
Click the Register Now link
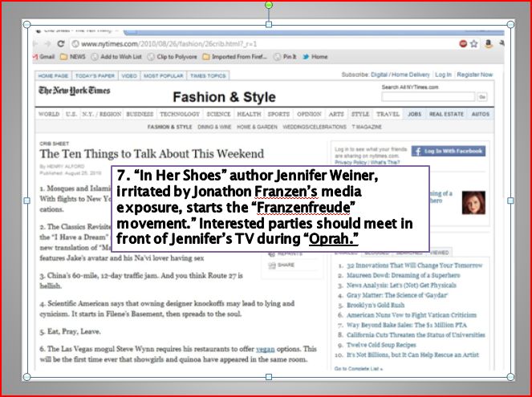pos(474,75)
